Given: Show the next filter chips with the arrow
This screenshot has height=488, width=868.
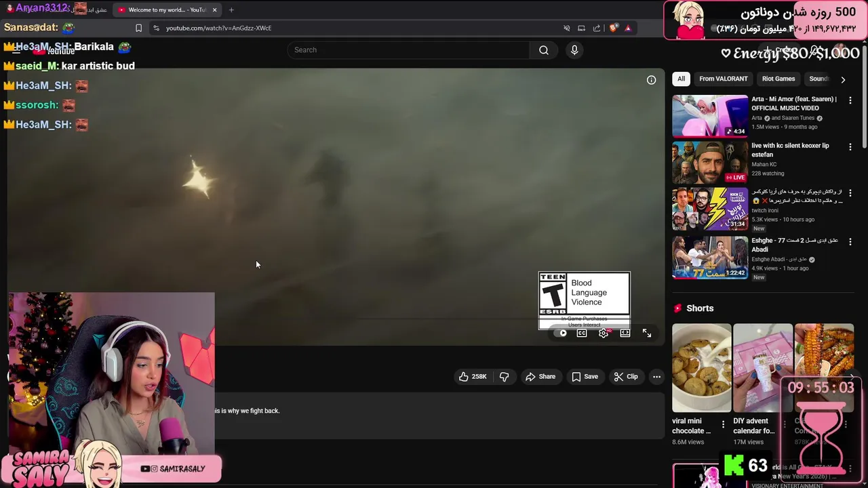Looking at the screenshot, I should [x=843, y=79].
